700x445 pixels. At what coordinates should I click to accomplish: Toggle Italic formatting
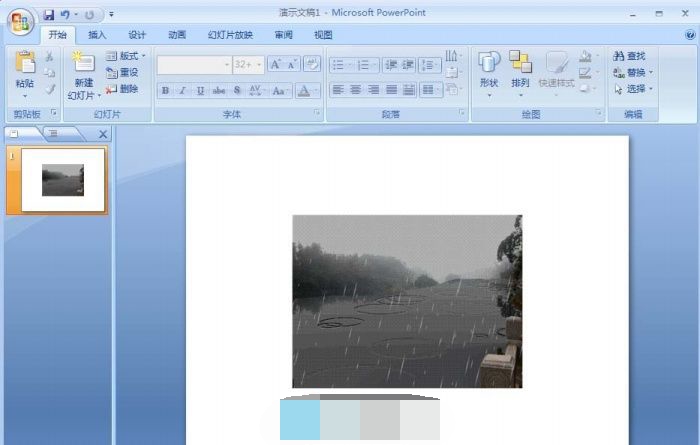pyautogui.click(x=182, y=90)
